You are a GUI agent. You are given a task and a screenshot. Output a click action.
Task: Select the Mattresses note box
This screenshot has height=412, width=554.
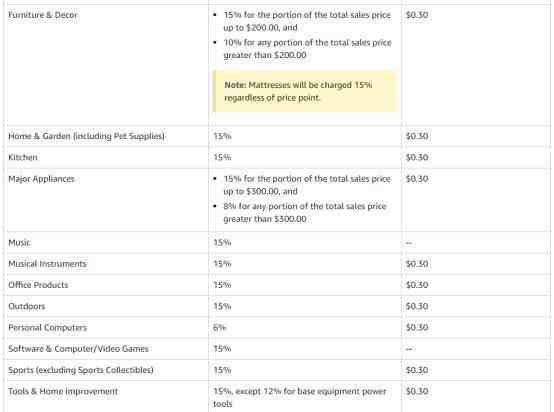[305, 91]
